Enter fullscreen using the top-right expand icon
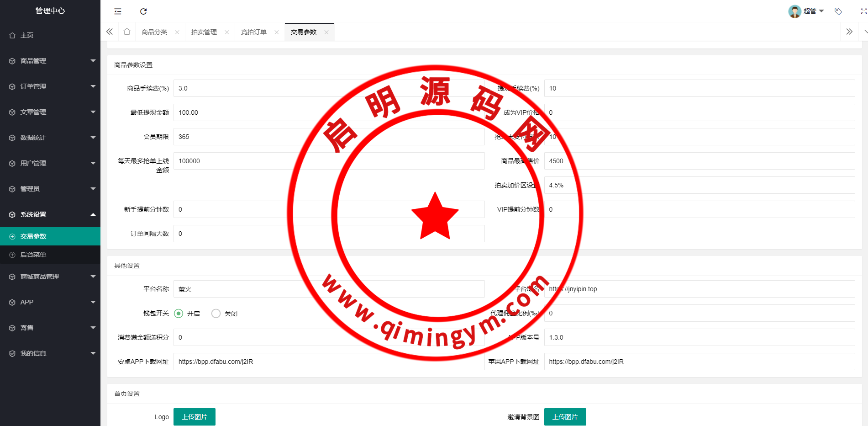868x426 pixels. (x=863, y=11)
